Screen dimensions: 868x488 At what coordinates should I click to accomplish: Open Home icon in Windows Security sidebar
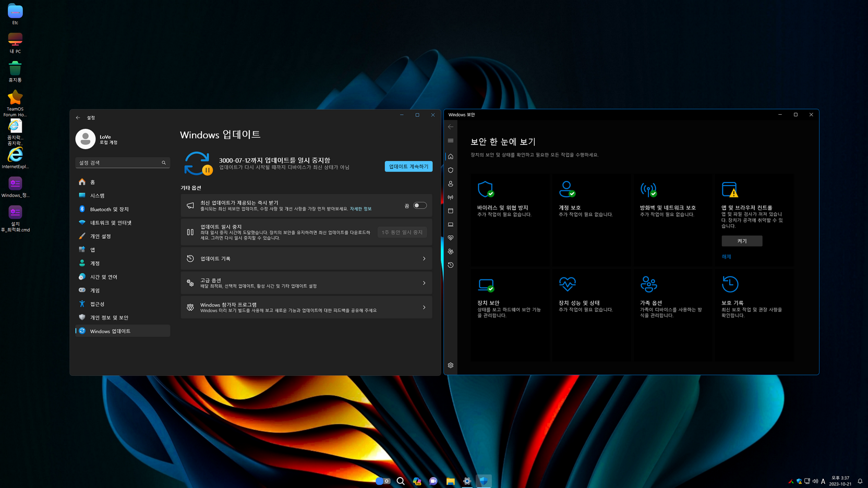click(451, 156)
